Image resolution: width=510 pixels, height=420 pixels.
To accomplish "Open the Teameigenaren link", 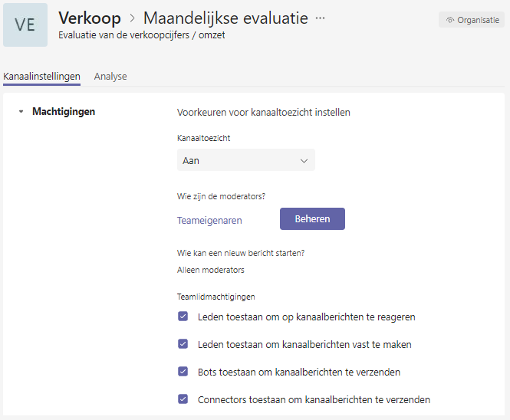I will (209, 221).
